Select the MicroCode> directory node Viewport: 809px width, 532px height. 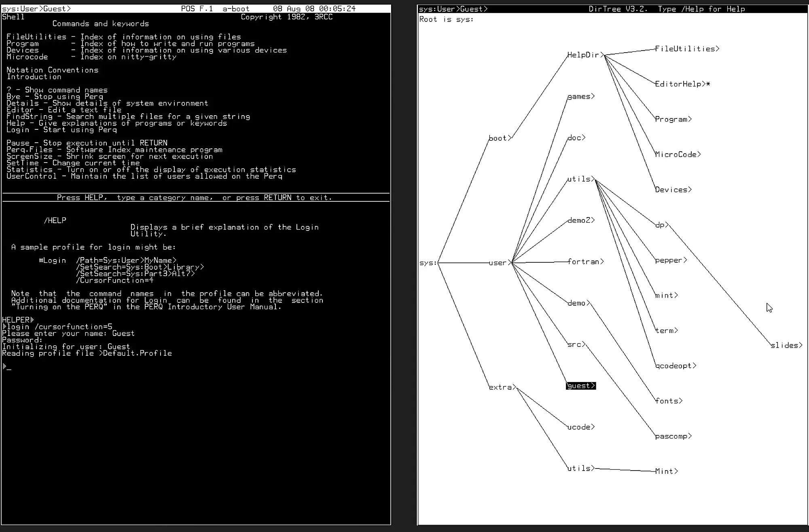pos(678,154)
